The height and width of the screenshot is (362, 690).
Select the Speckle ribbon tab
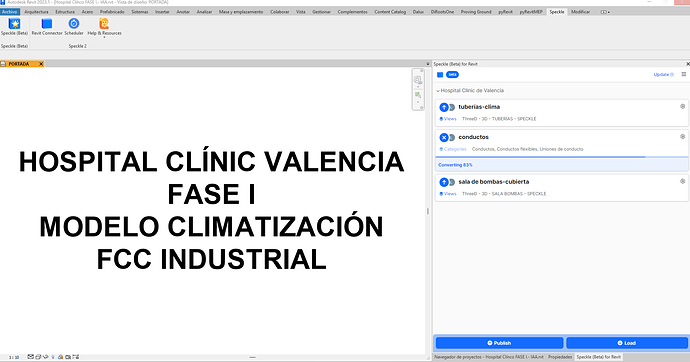tap(557, 12)
